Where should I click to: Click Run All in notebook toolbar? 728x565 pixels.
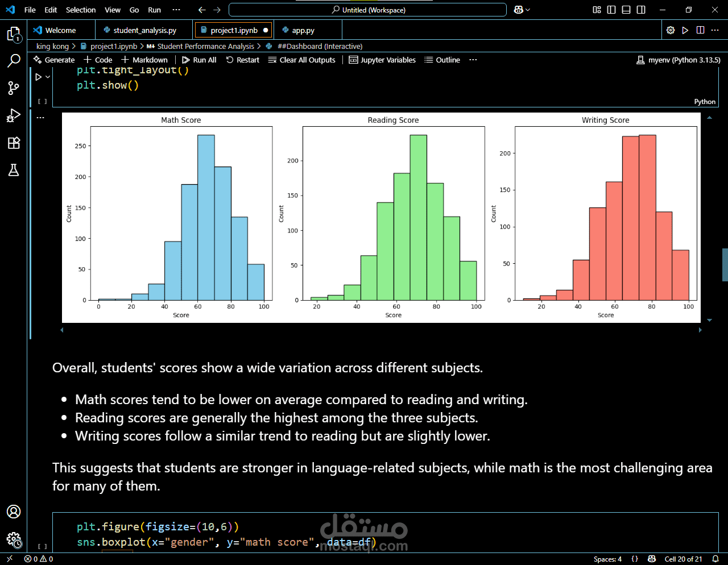tap(199, 60)
